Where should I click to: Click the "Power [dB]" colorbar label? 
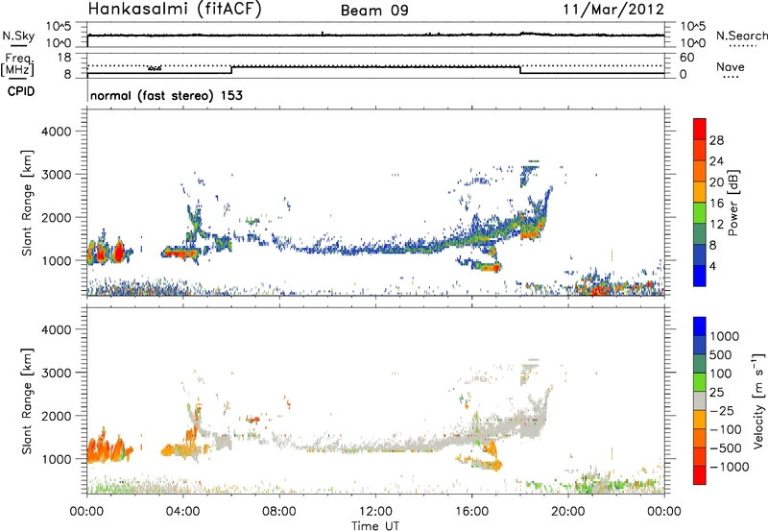[732, 203]
